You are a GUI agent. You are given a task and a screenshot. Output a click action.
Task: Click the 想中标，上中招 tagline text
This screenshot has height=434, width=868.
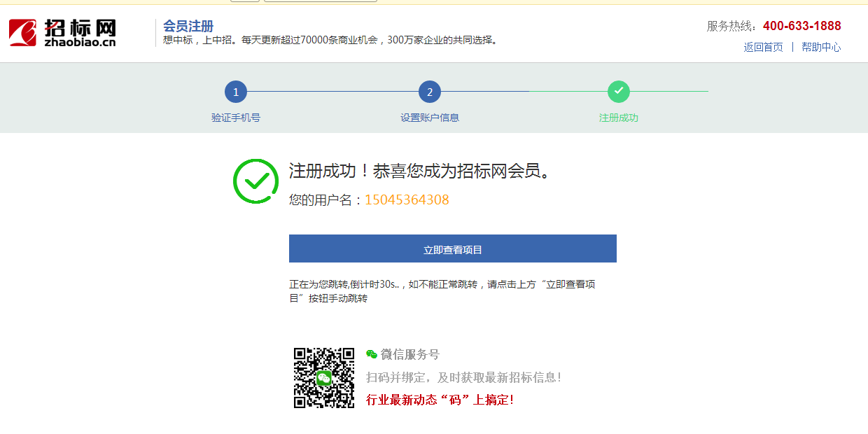pos(331,41)
